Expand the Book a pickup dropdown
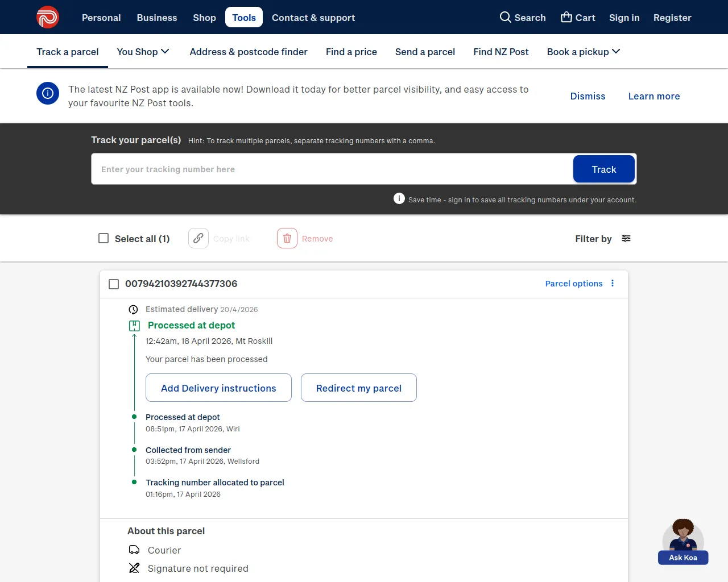Image resolution: width=728 pixels, height=582 pixels. (583, 51)
